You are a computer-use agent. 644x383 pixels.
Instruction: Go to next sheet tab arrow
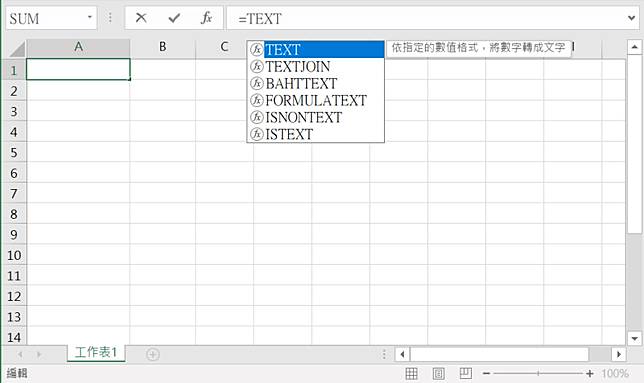pos(39,354)
